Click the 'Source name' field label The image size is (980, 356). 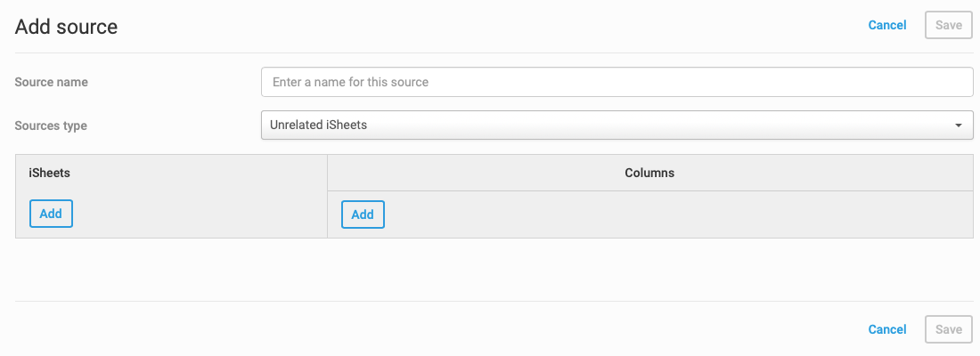[x=51, y=82]
